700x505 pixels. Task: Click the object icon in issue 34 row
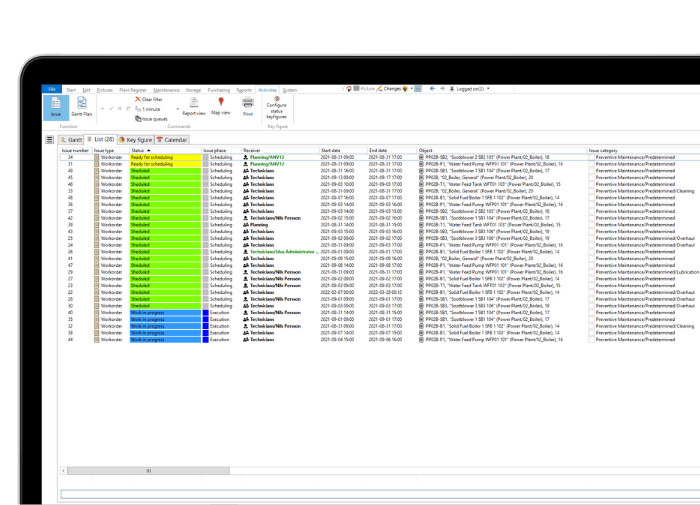(x=421, y=157)
